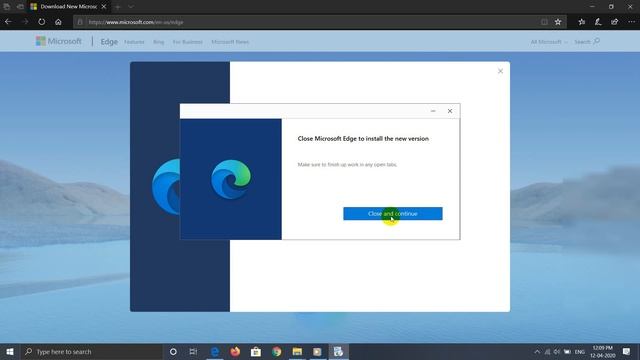Image resolution: width=640 pixels, height=360 pixels.
Task: Click the Type here to search box
Action: (x=91, y=351)
